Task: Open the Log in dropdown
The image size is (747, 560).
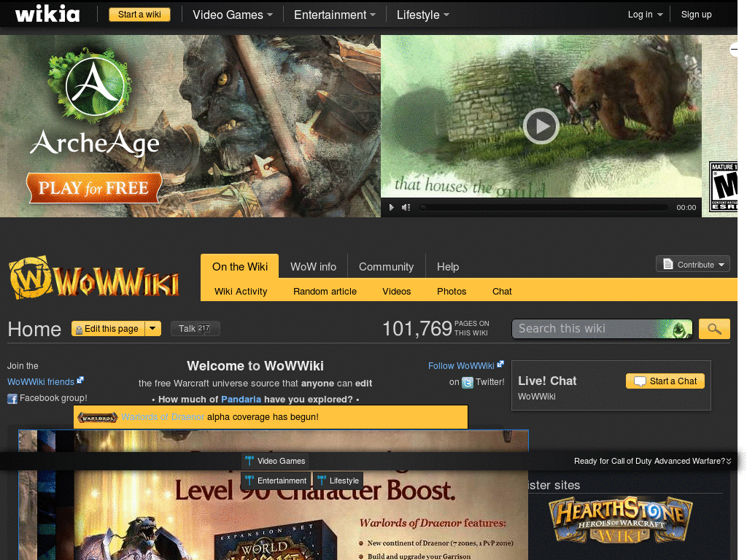Action: coord(645,15)
